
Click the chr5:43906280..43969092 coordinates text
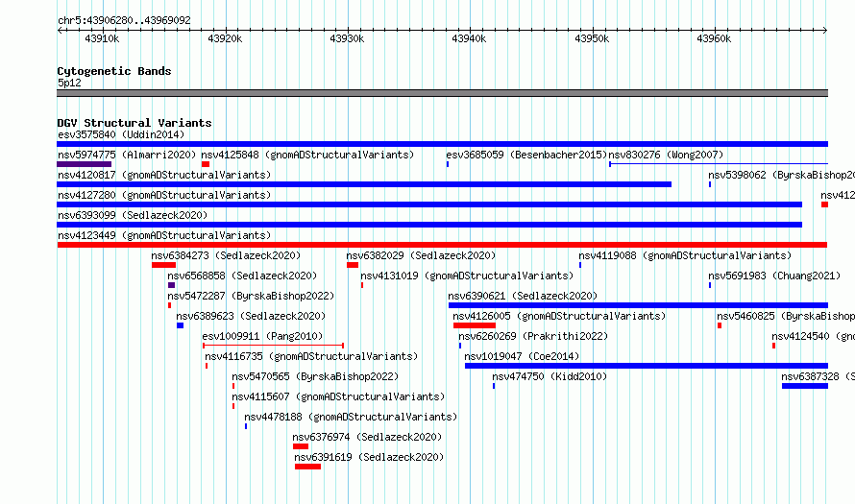(124, 20)
